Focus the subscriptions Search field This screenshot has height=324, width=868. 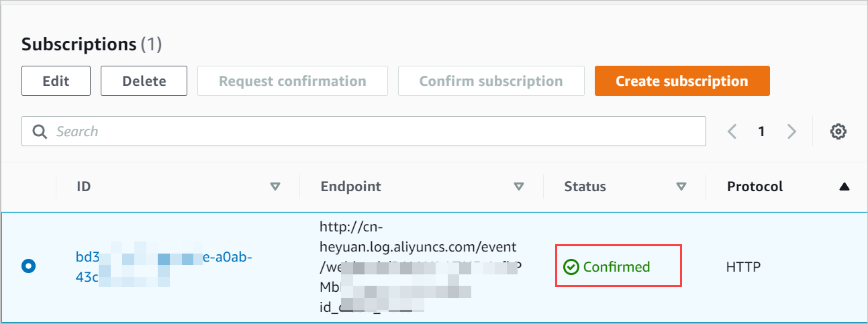[376, 131]
